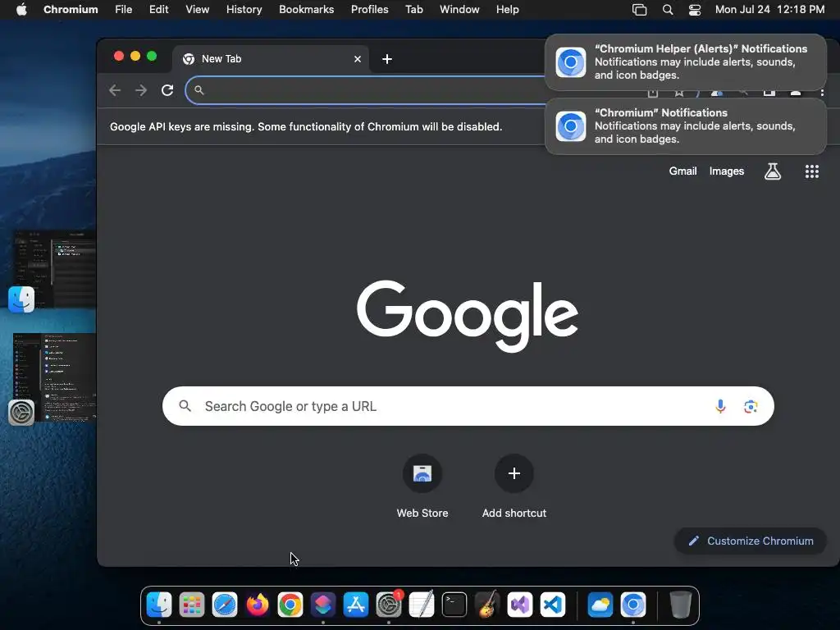
Task: Click the Add shortcut button
Action: [514, 486]
